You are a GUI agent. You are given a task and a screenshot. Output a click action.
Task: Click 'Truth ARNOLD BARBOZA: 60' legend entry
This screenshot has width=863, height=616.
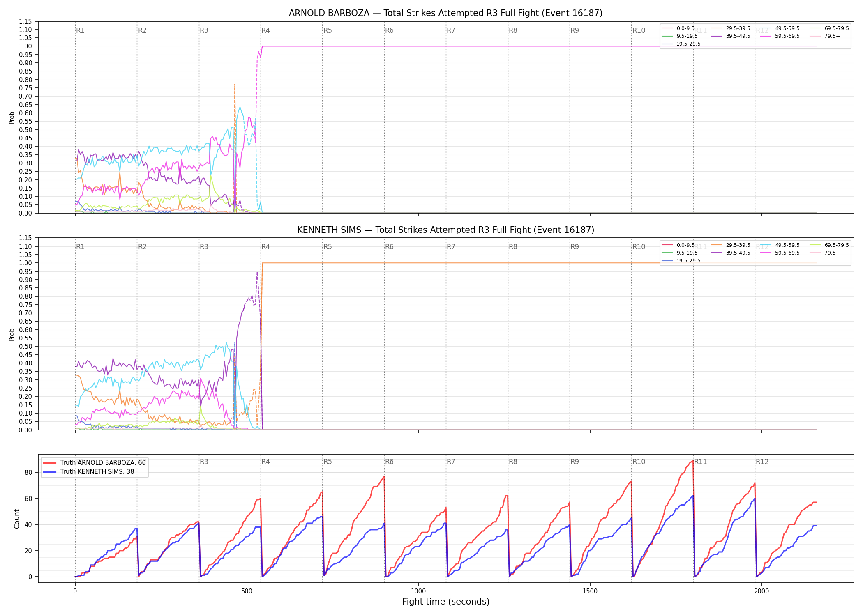point(95,462)
